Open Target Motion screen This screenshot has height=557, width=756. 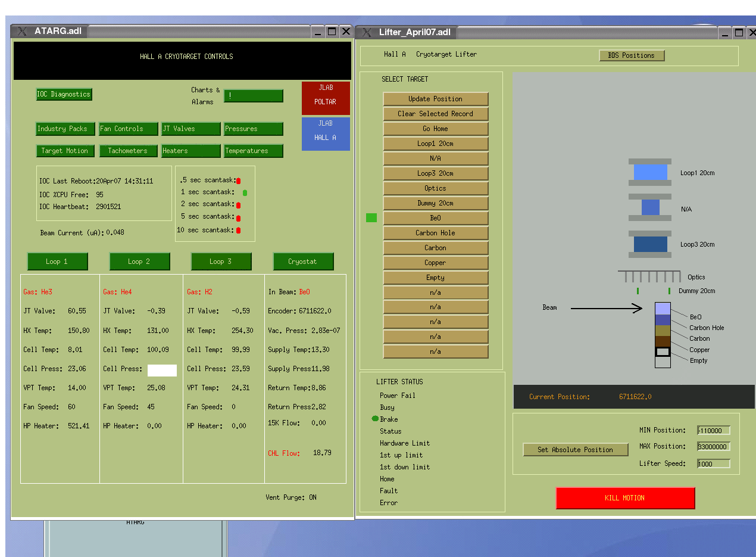coord(64,151)
